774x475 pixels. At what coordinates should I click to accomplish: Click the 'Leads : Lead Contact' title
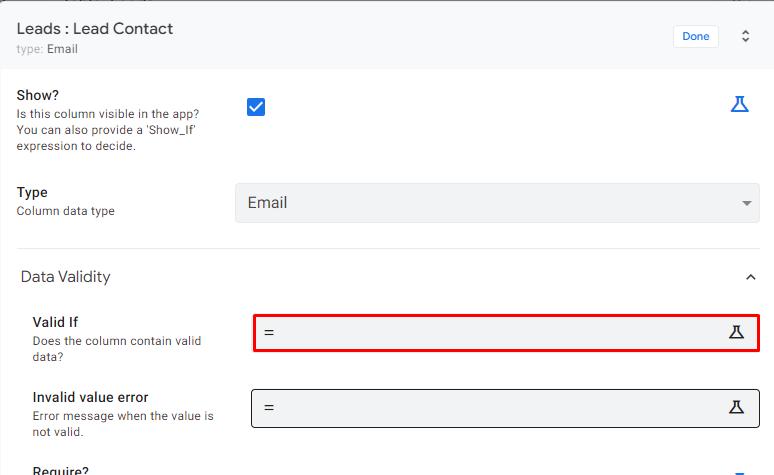pos(95,29)
